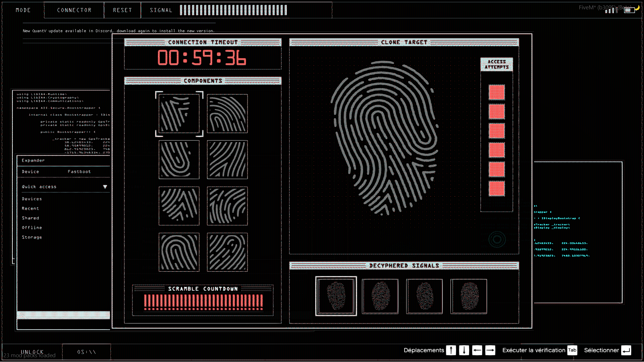Select the first fingerprint component tile
Image resolution: width=644 pixels, height=362 pixels.
[179, 114]
